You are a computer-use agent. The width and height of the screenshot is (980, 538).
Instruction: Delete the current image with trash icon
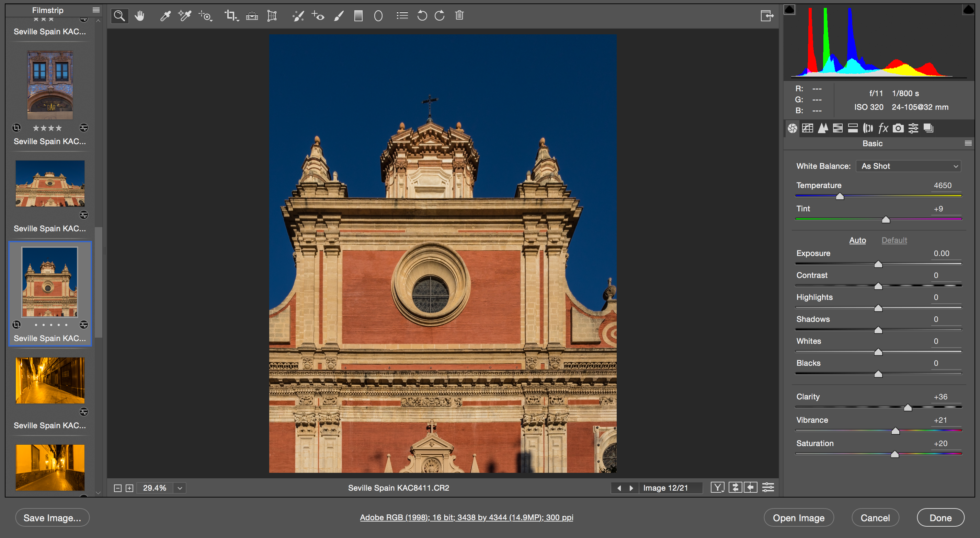coord(459,15)
